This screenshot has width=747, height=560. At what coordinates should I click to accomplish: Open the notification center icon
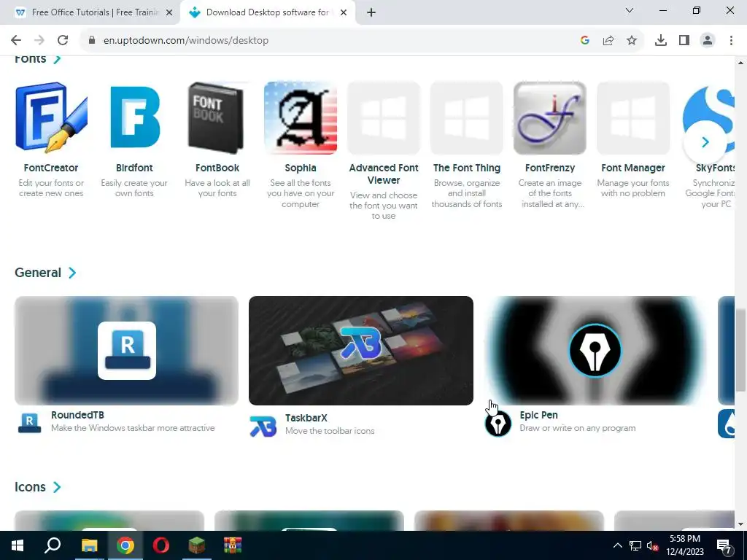[724, 545]
